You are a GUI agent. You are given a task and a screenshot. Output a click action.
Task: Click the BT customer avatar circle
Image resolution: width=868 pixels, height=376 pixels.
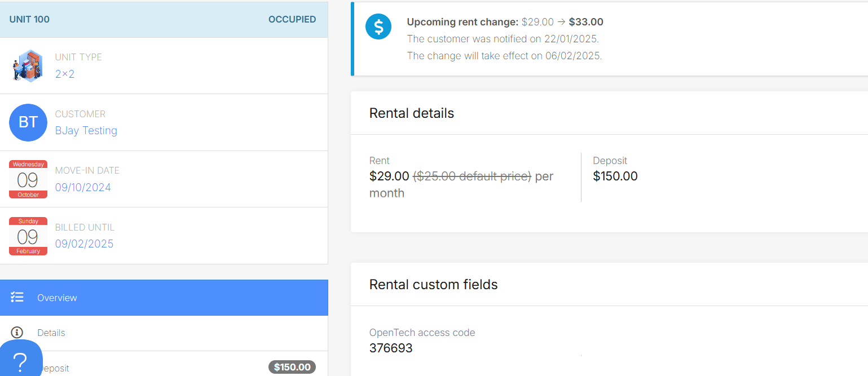(x=28, y=122)
